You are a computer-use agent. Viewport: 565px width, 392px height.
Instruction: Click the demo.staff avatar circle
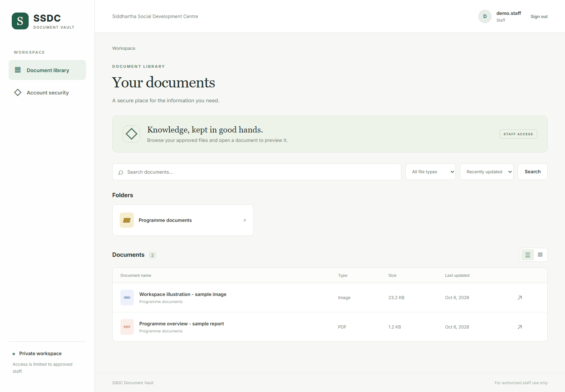tap(485, 16)
